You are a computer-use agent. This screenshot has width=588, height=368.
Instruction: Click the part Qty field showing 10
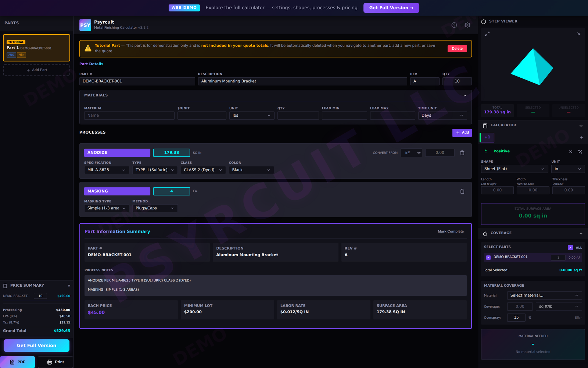[457, 81]
